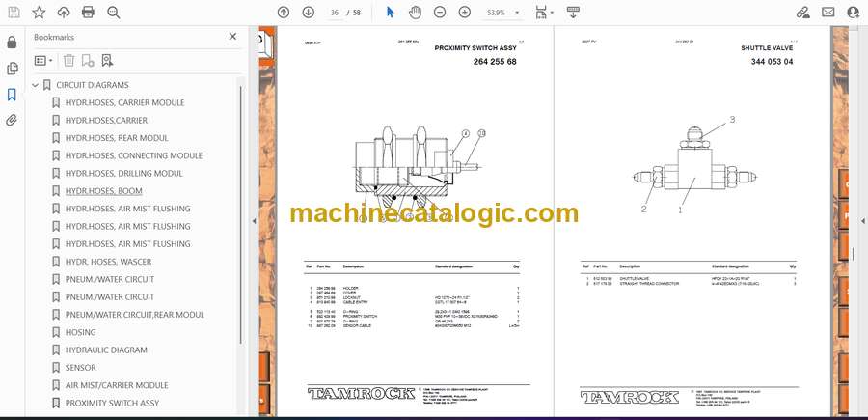Open the HOSING bookmark

[x=81, y=332]
